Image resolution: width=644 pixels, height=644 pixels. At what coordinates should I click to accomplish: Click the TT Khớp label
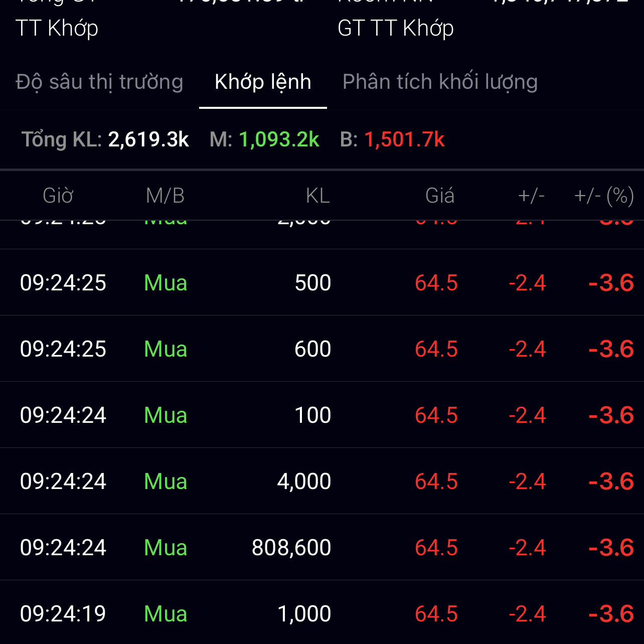(x=57, y=28)
